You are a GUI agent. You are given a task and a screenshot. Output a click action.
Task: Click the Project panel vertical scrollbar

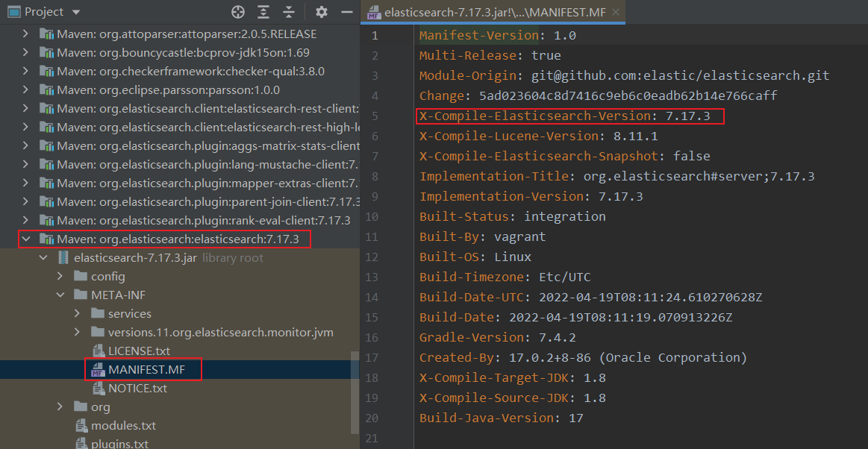(x=355, y=392)
